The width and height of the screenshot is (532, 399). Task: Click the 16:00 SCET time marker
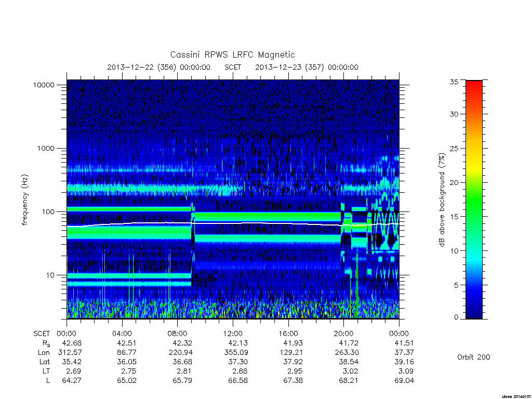tap(288, 334)
